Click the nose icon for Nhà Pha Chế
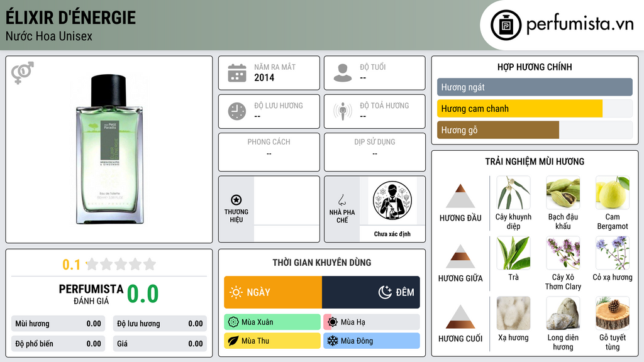 (x=341, y=200)
